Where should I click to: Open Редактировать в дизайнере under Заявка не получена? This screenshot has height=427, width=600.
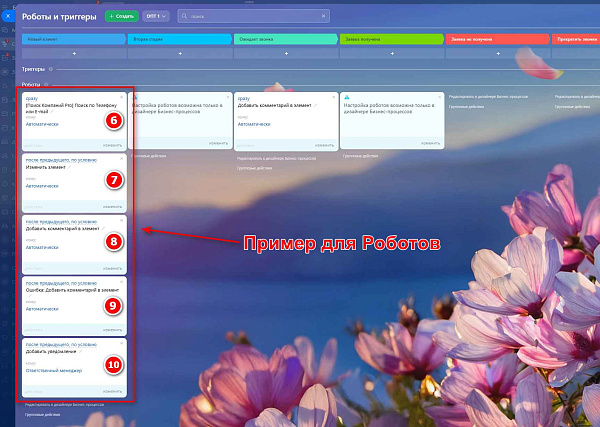pyautogui.click(x=488, y=97)
